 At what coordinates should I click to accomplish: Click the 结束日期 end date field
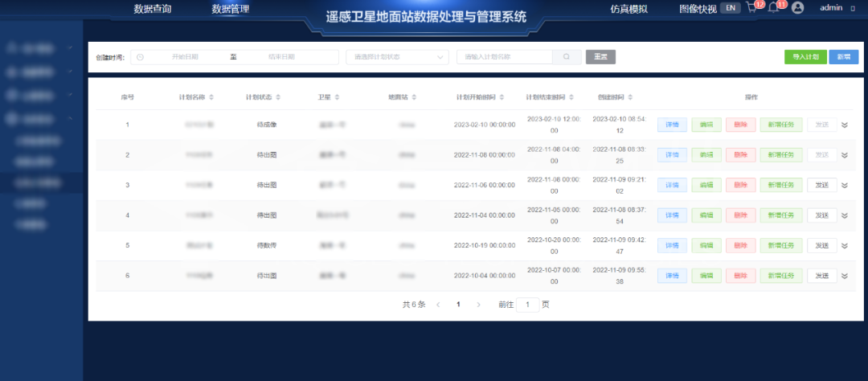click(x=281, y=57)
